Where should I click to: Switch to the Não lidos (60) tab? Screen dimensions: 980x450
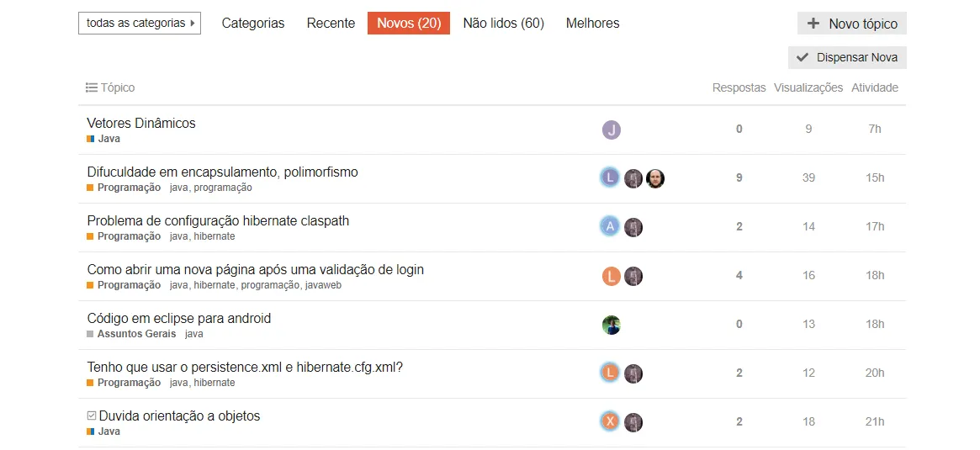pyautogui.click(x=503, y=24)
